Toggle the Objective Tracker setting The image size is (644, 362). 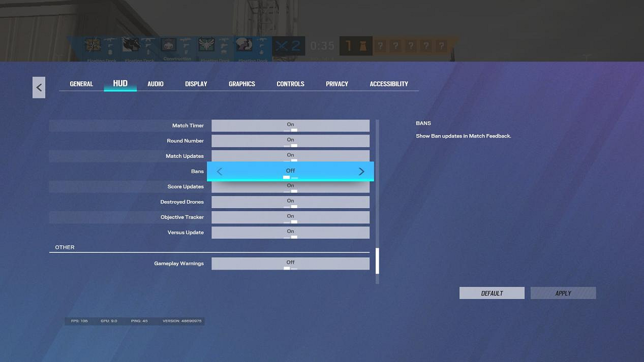click(290, 217)
